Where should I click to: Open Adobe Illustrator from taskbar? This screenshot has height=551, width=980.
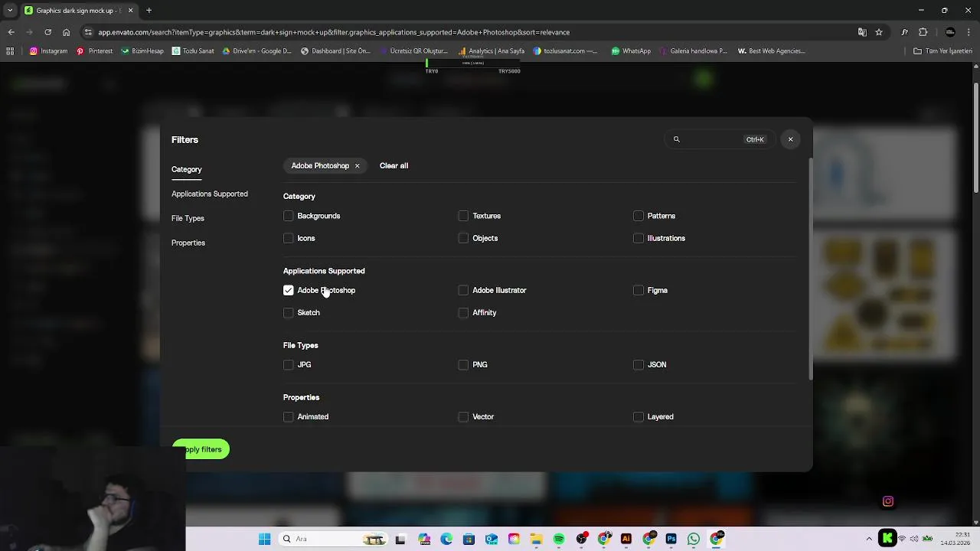coord(626,539)
